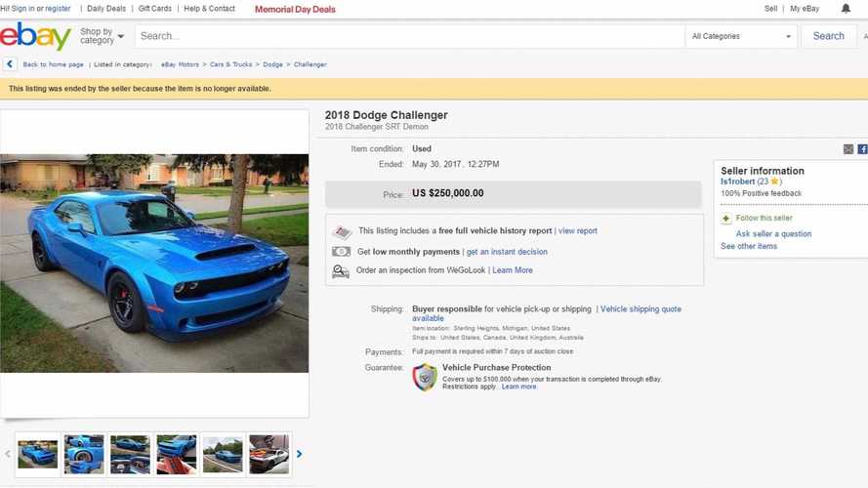Open Memorial Day Deals

(295, 10)
